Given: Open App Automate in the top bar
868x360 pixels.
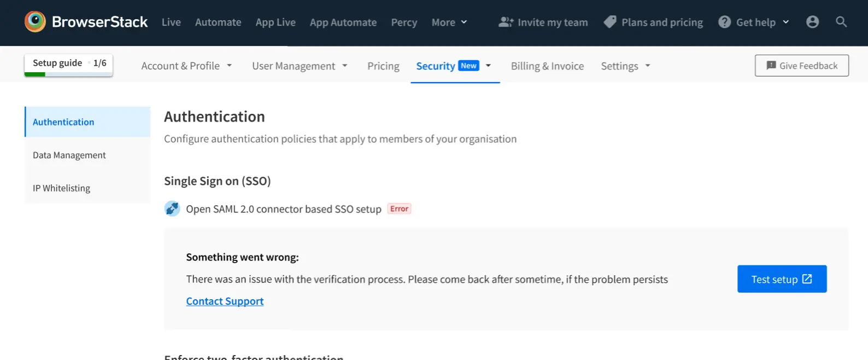Looking at the screenshot, I should click(343, 22).
